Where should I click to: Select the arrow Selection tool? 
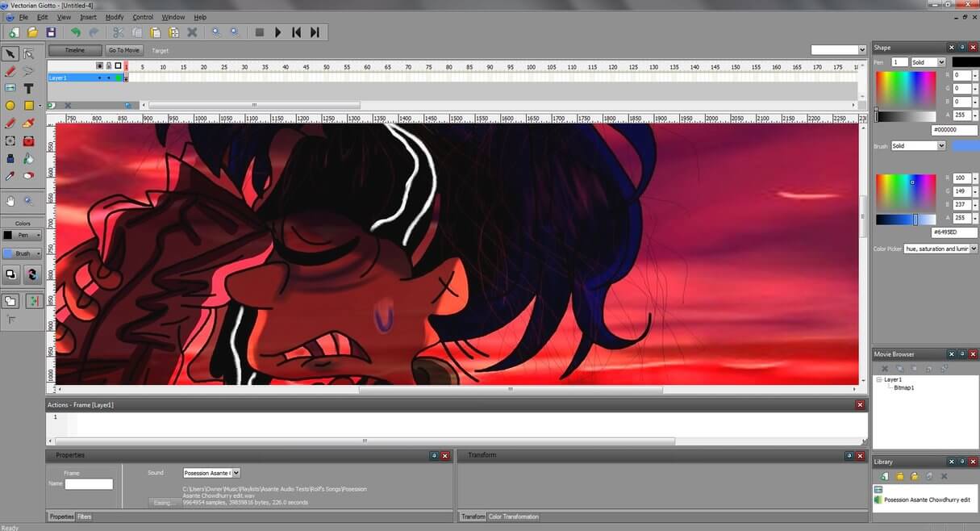coord(10,54)
